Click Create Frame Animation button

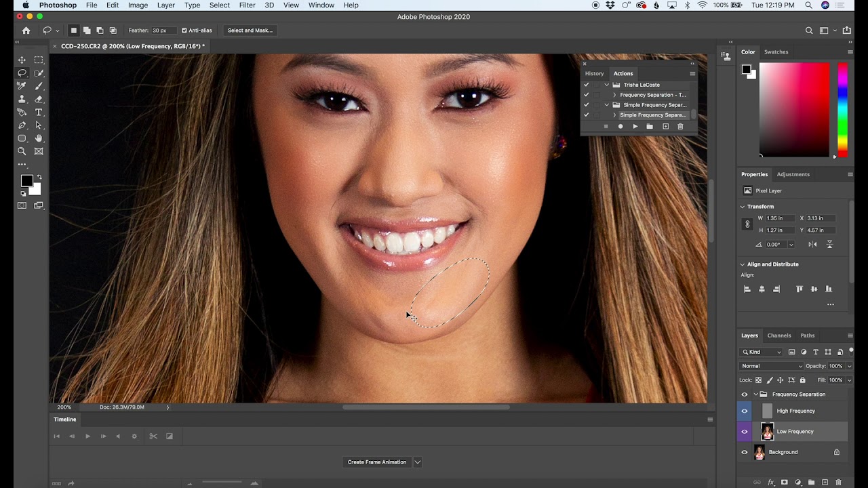tap(377, 462)
